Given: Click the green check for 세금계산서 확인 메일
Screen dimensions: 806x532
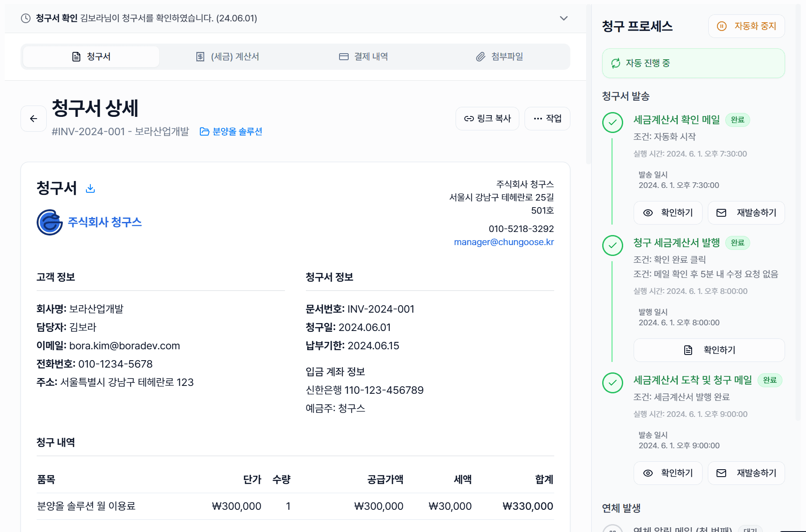Looking at the screenshot, I should [613, 123].
